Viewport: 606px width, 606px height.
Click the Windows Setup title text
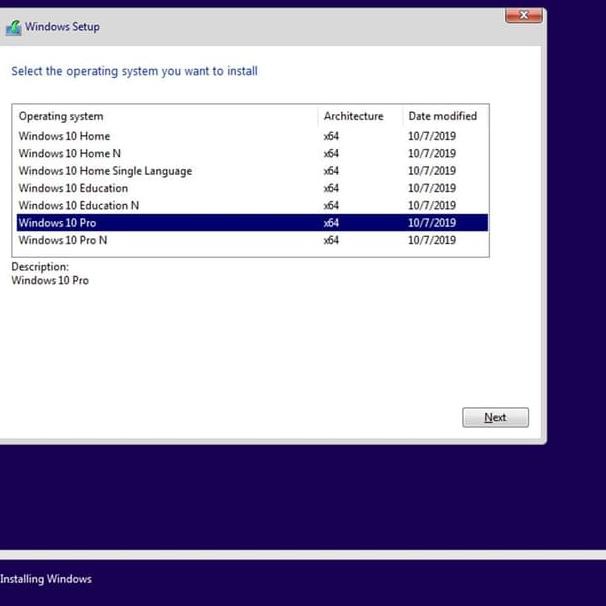tap(62, 27)
